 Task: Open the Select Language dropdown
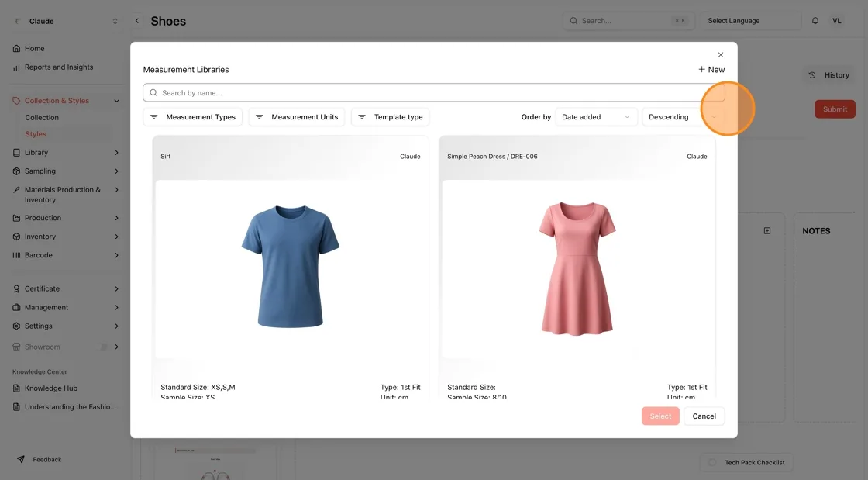click(751, 21)
